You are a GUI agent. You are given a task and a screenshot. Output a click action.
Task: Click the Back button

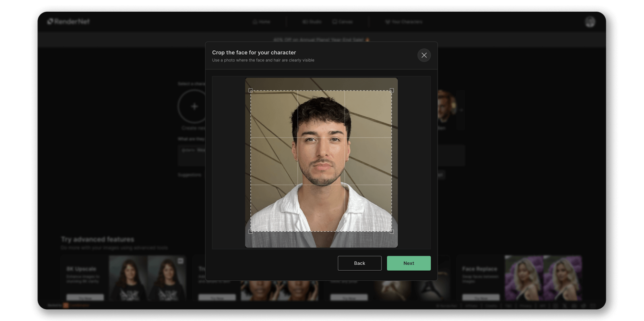(359, 263)
